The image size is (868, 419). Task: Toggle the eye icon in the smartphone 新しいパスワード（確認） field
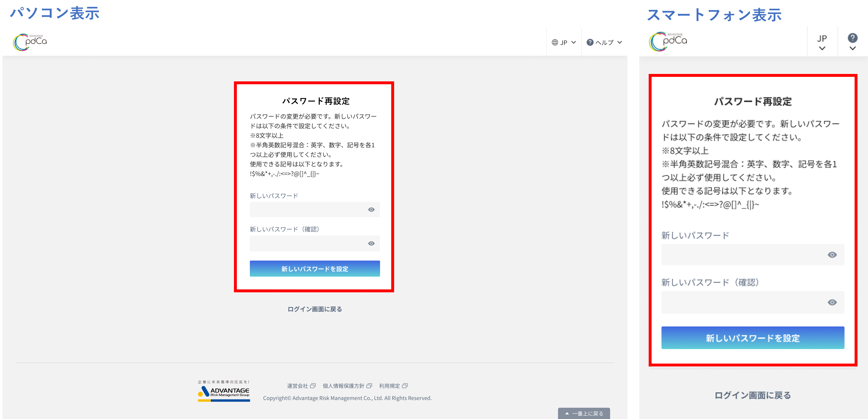point(832,302)
